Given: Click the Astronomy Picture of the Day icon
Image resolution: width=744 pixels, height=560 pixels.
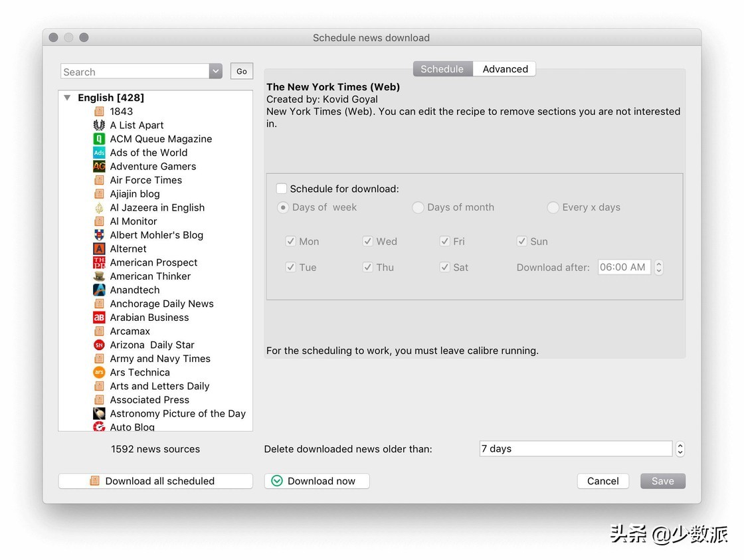Looking at the screenshot, I should tap(99, 414).
